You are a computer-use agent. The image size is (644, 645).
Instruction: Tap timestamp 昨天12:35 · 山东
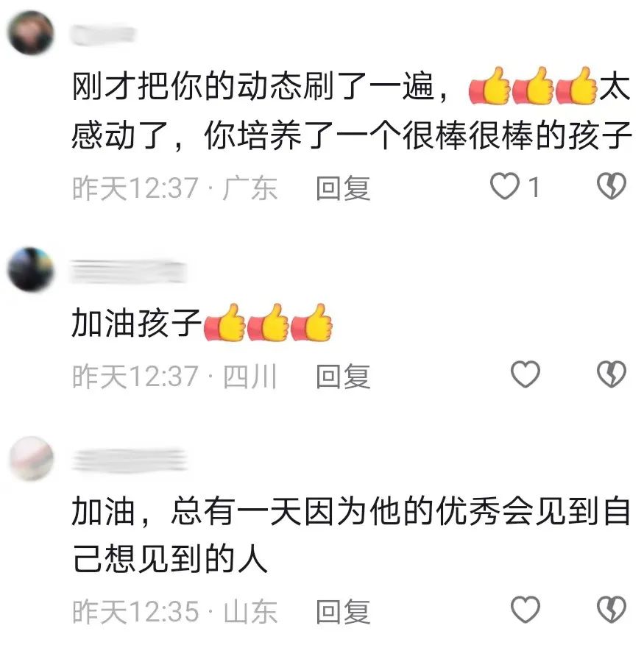click(174, 611)
